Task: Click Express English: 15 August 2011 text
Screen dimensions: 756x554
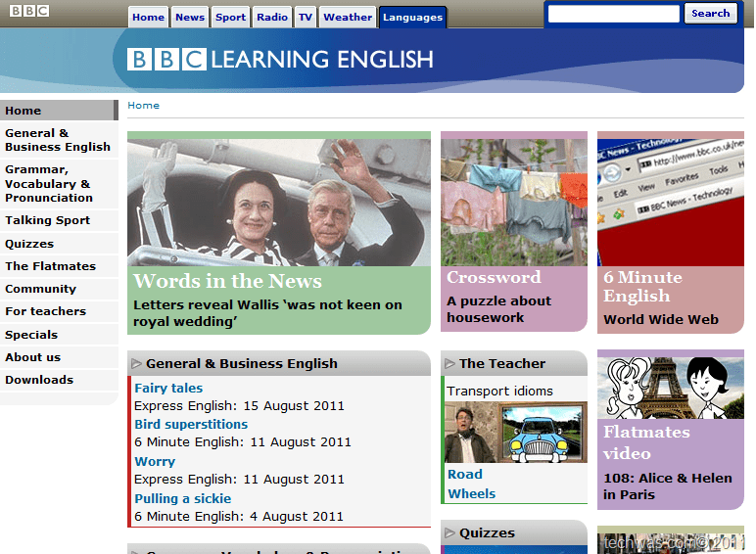Action: pyautogui.click(x=239, y=406)
